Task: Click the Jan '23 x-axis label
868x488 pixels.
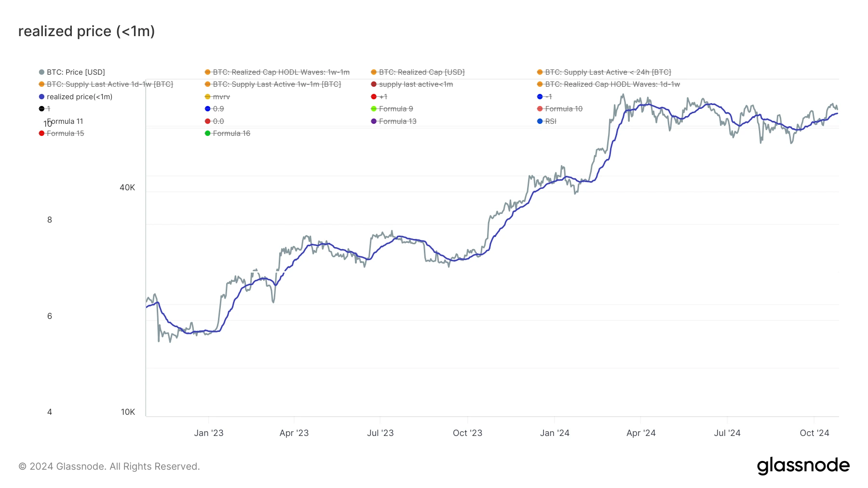Action: (209, 433)
